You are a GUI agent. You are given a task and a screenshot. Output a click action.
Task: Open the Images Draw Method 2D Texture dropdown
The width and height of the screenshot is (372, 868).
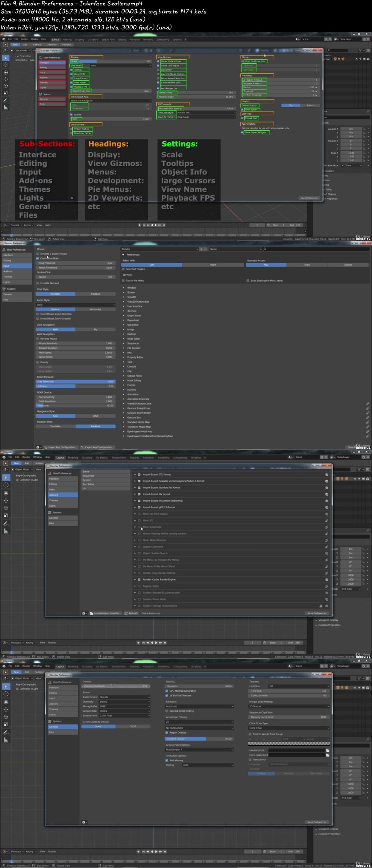pos(289,706)
